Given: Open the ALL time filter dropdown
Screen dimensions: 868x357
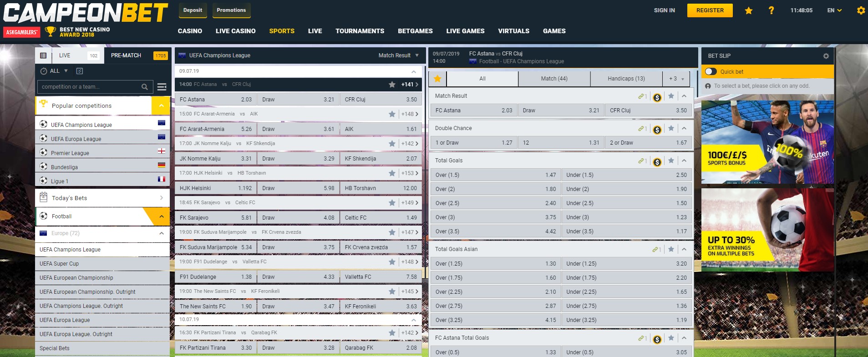Looking at the screenshot, I should tap(54, 71).
